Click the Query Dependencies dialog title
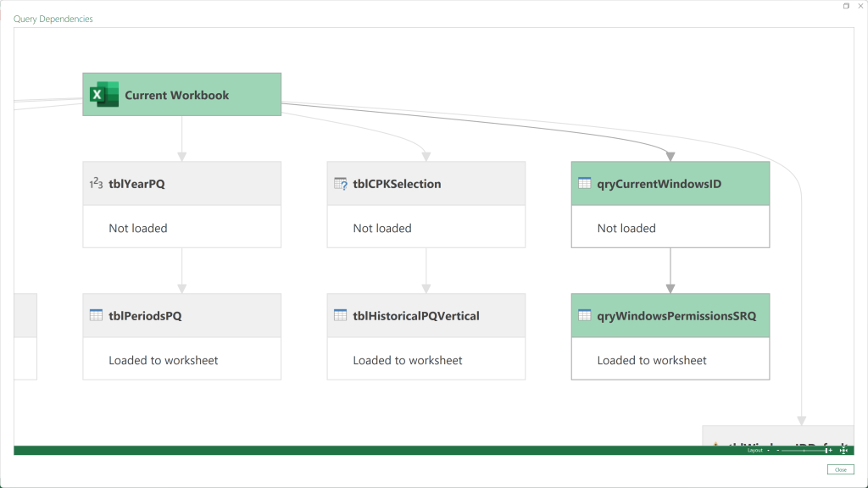The image size is (868, 488). click(53, 19)
